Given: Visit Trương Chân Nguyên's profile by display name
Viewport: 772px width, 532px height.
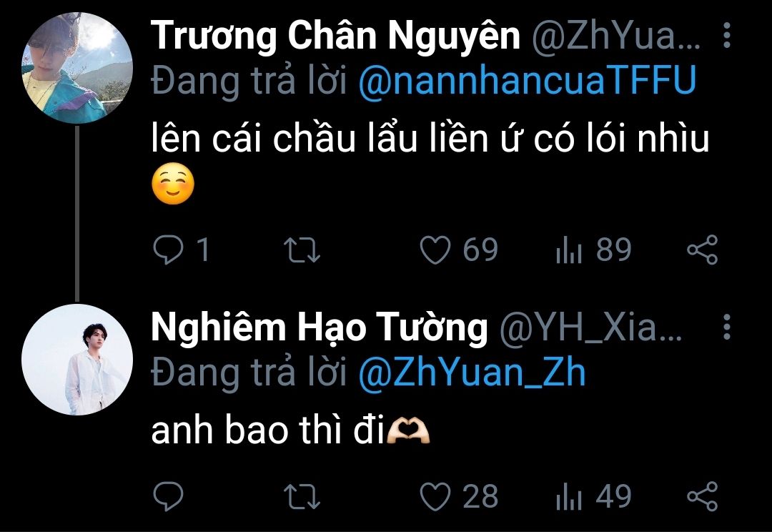Looking at the screenshot, I should click(336, 36).
